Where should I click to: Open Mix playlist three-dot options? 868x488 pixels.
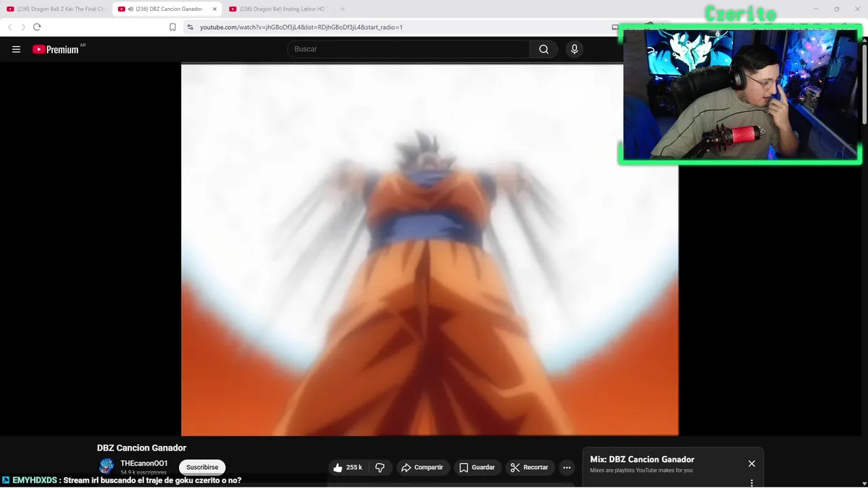coord(751,483)
